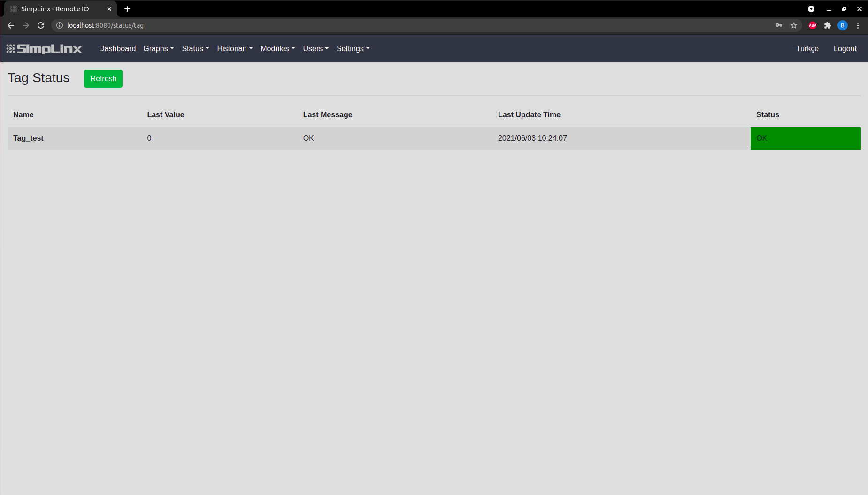The image size is (868, 495).
Task: Expand the Modules dropdown menu
Action: point(278,48)
